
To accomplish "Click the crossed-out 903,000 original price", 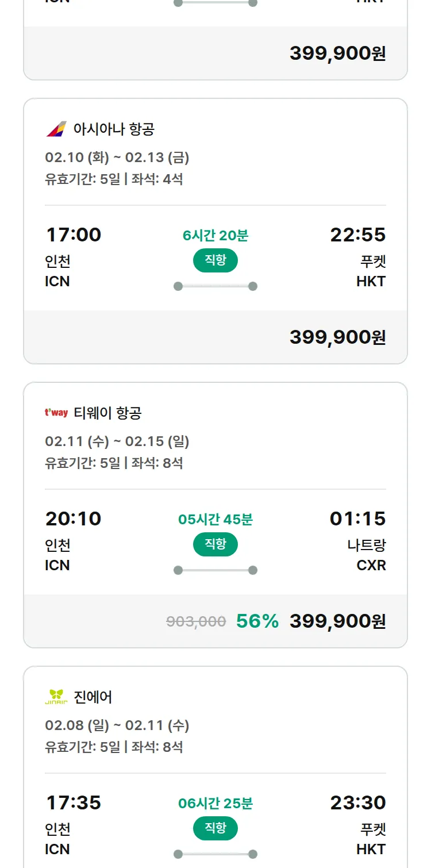I will tap(196, 621).
